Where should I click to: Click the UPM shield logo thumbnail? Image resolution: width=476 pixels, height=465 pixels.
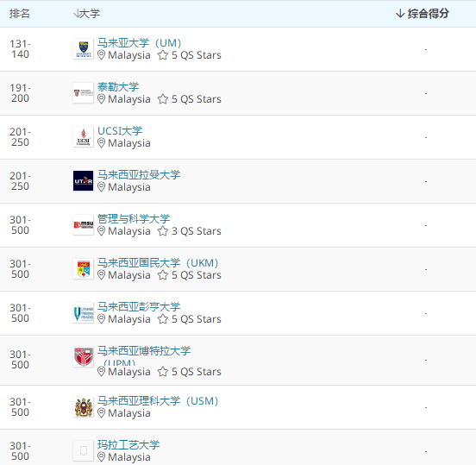tap(83, 357)
